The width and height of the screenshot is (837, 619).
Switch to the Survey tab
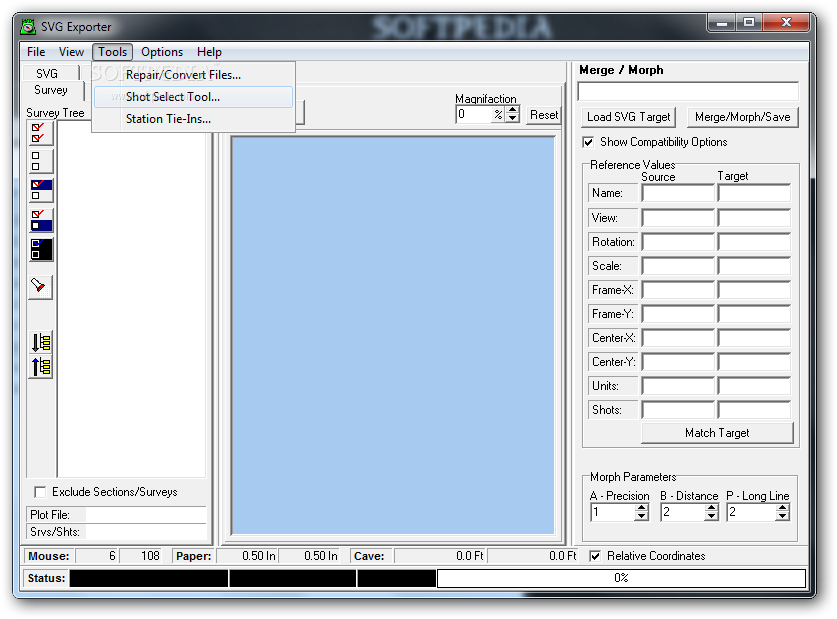51,90
